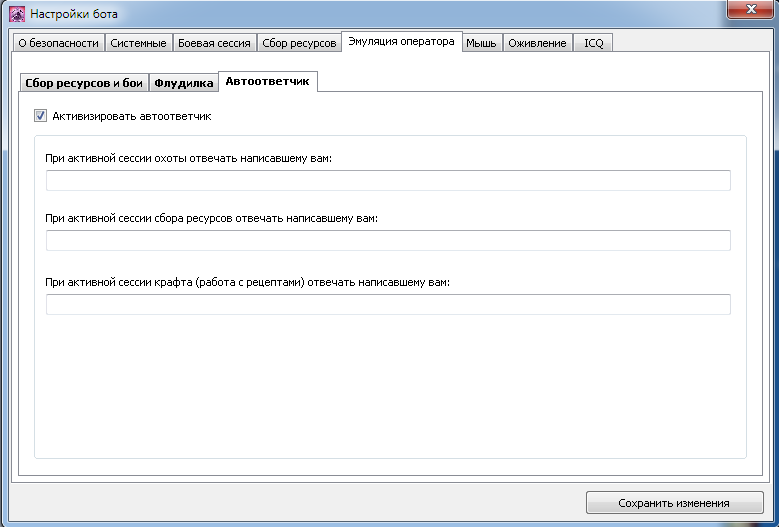Focus the resource gathering reply field
This screenshot has width=779, height=527.
click(x=388, y=240)
